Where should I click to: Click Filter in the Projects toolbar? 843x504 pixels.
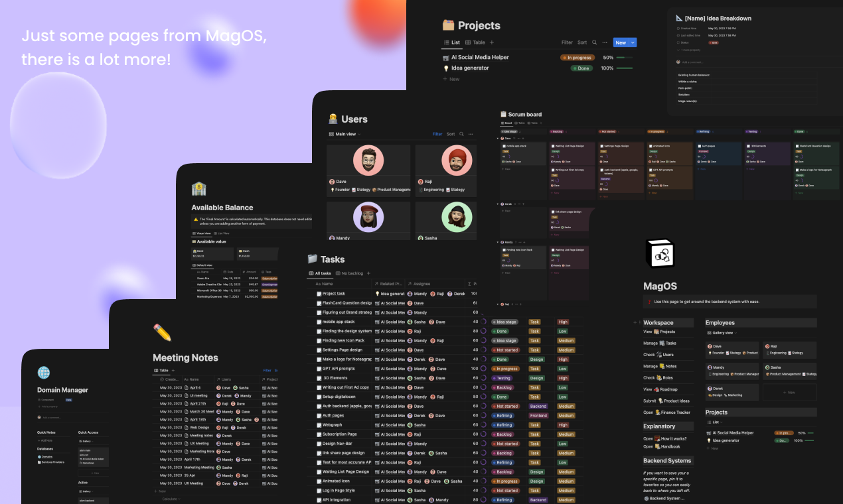coord(567,42)
